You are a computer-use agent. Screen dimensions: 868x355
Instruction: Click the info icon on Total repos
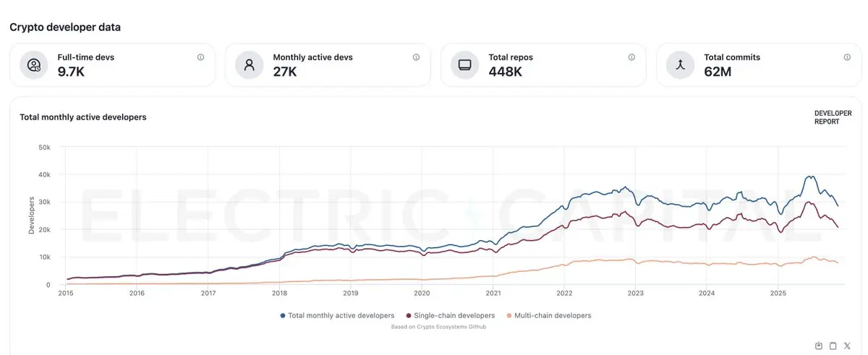631,57
